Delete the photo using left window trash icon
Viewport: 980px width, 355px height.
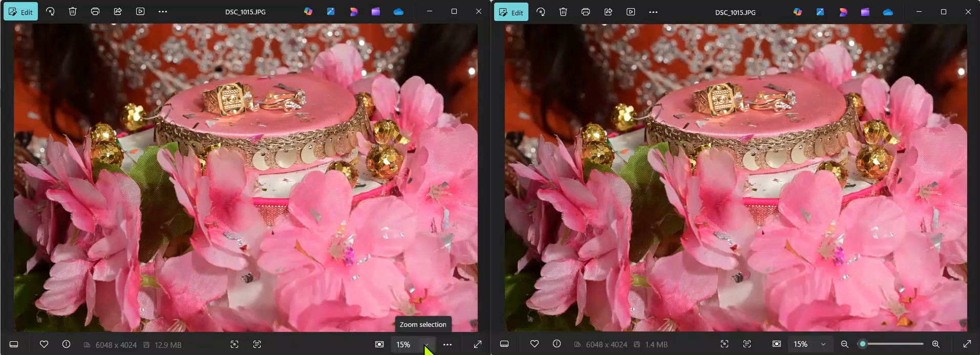point(73,11)
